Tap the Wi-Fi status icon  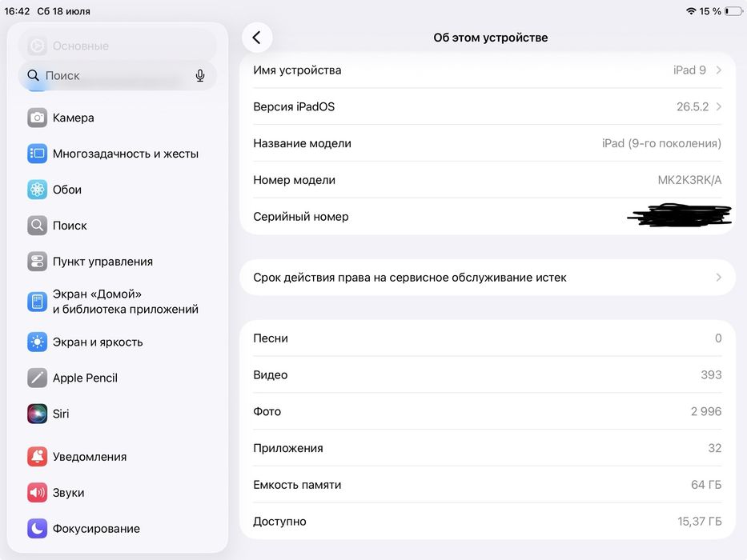point(691,11)
